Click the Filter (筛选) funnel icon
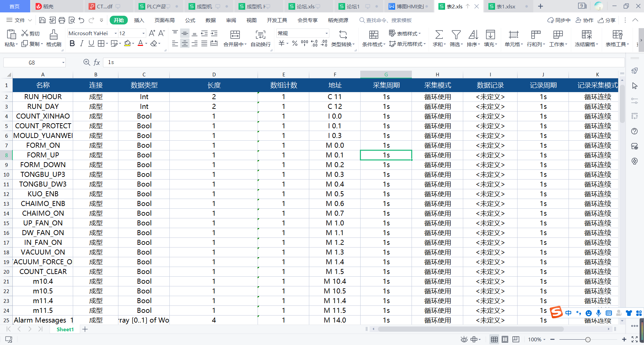The image size is (644, 345). pos(456,34)
